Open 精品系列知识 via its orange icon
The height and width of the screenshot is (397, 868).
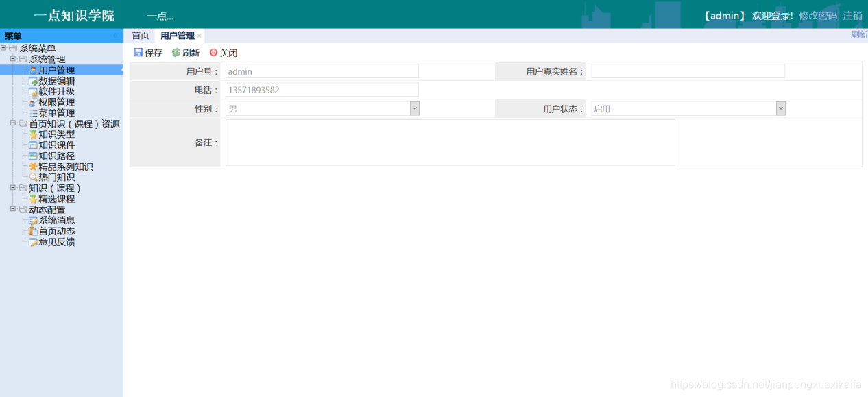pyautogui.click(x=33, y=167)
